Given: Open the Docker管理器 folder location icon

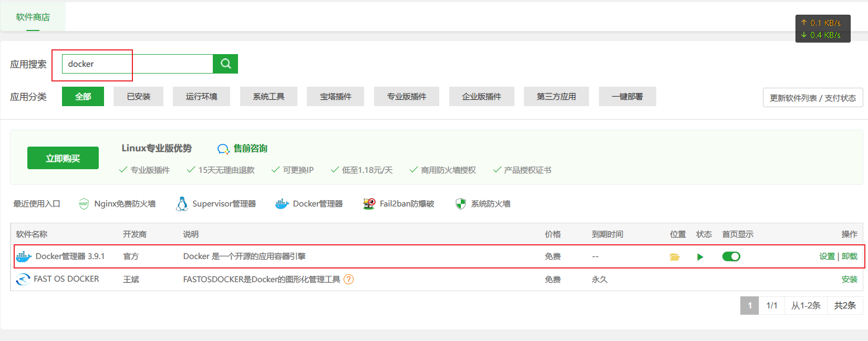Looking at the screenshot, I should (x=675, y=257).
